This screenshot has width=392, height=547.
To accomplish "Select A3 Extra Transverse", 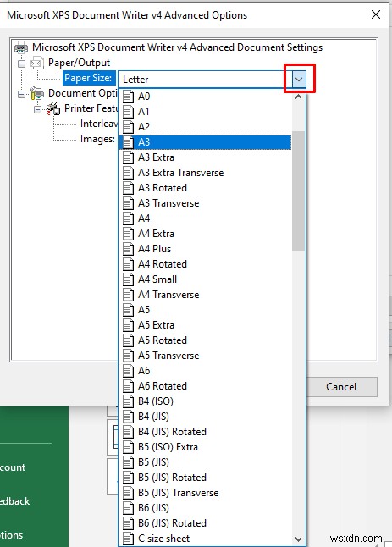I will click(x=205, y=173).
